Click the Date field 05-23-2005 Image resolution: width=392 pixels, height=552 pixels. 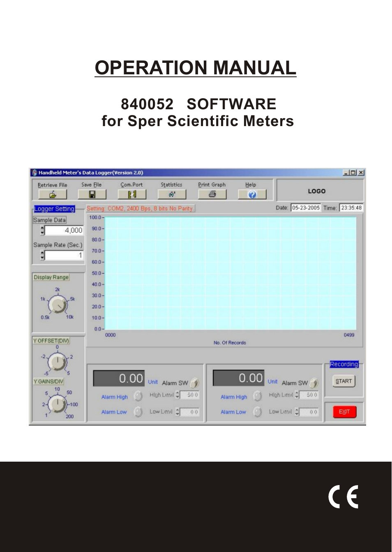pyautogui.click(x=306, y=208)
